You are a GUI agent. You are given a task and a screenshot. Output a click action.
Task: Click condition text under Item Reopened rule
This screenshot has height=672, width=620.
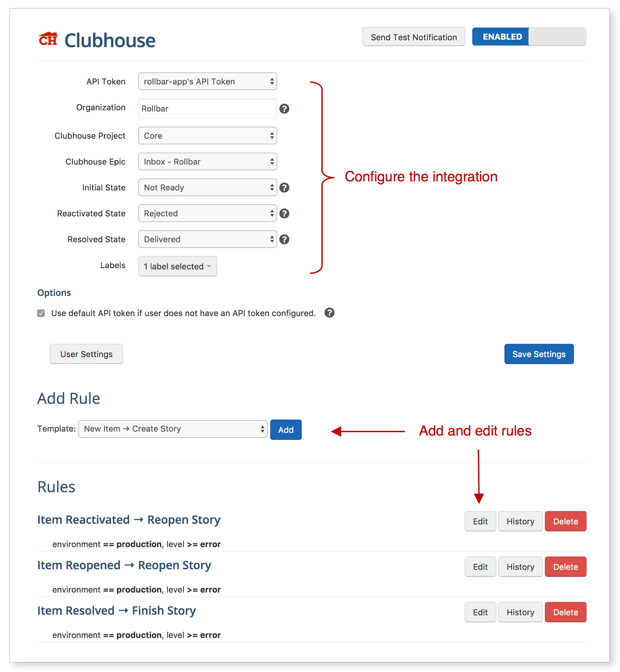[136, 590]
